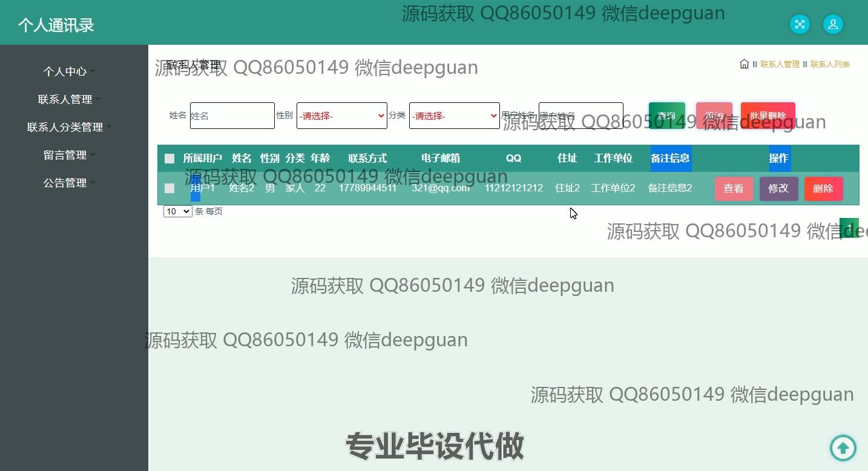Open the 性别 dropdown filter
This screenshot has width=868, height=471.
(341, 116)
